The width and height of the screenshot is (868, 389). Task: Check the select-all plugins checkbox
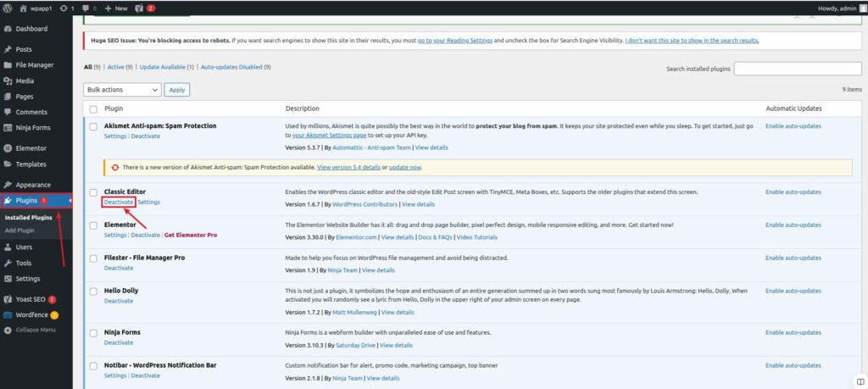pos(93,109)
